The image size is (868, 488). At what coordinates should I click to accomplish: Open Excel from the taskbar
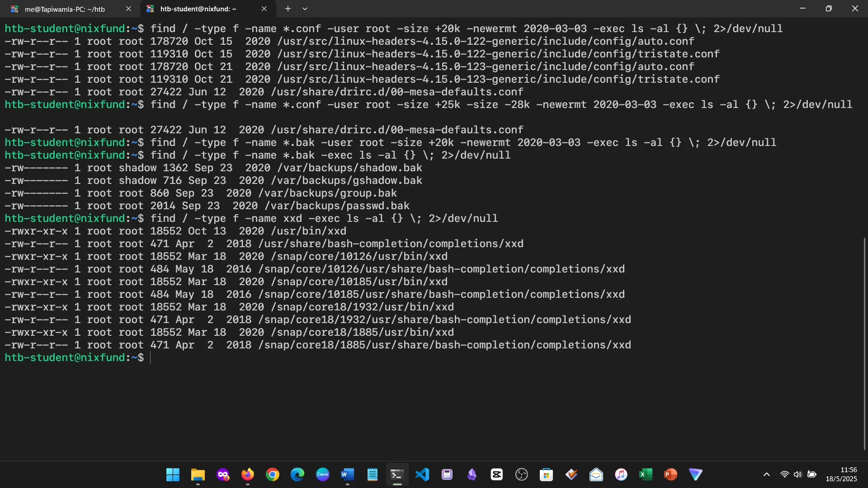646,474
